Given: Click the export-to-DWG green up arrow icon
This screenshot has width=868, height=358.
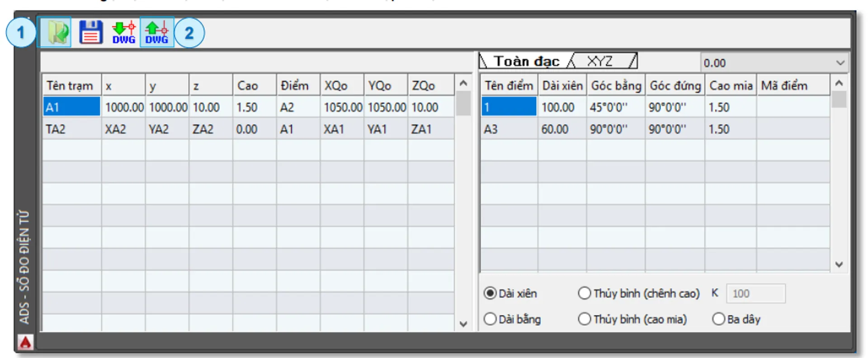Looking at the screenshot, I should click(x=157, y=32).
